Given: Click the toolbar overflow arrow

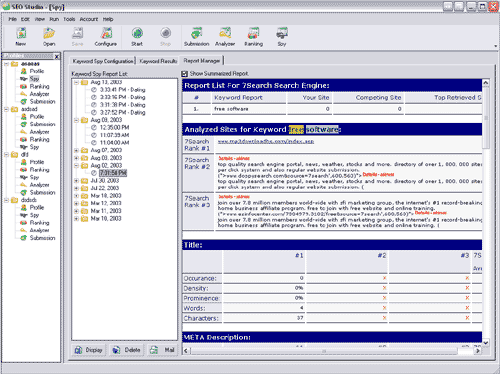Looking at the screenshot, I should pos(495,46).
